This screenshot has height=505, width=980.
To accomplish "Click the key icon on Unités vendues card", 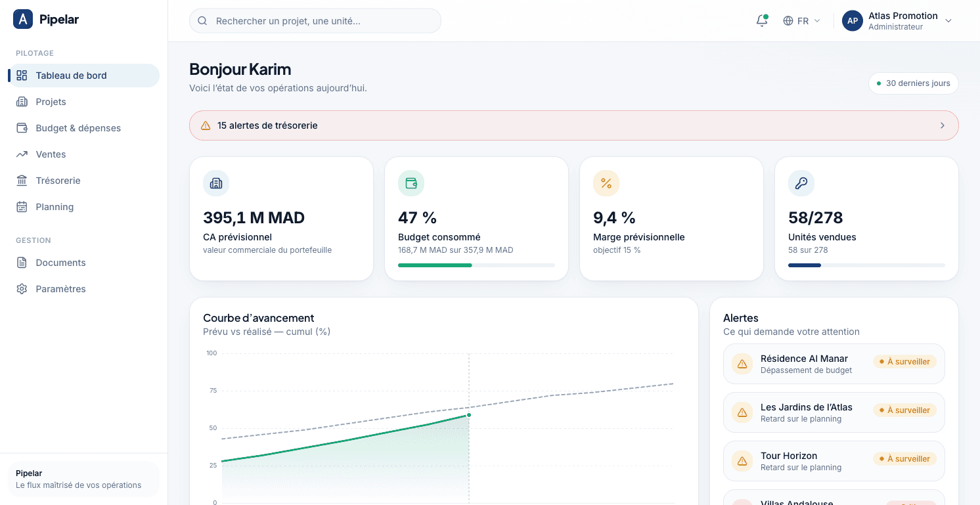I will (801, 184).
